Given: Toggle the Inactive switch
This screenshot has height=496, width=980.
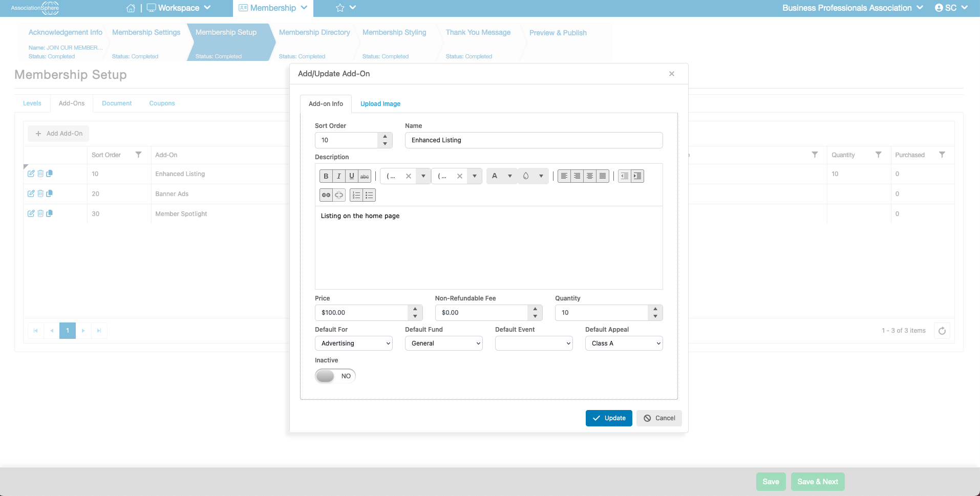Looking at the screenshot, I should [x=335, y=376].
